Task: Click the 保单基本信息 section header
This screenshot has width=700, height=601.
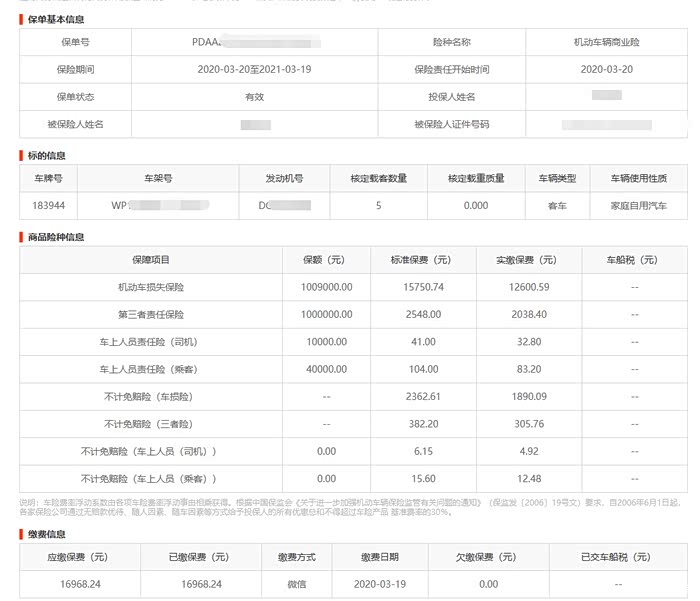Action: (55, 19)
